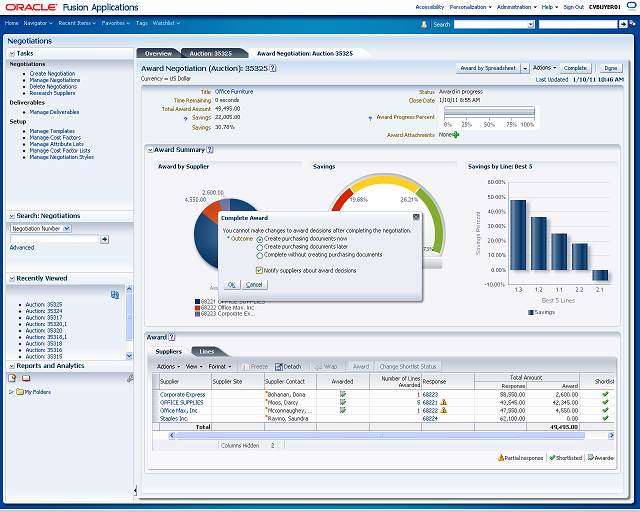Open the Corporate Express supplier link

(x=182, y=394)
